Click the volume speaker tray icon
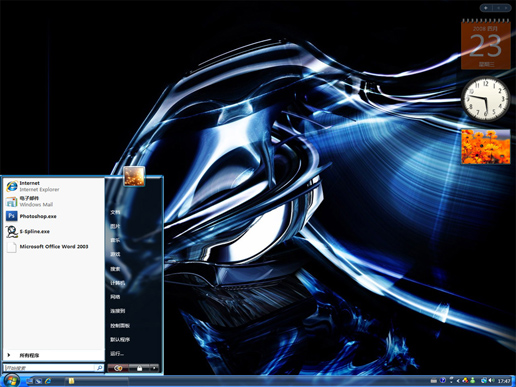 [491, 380]
